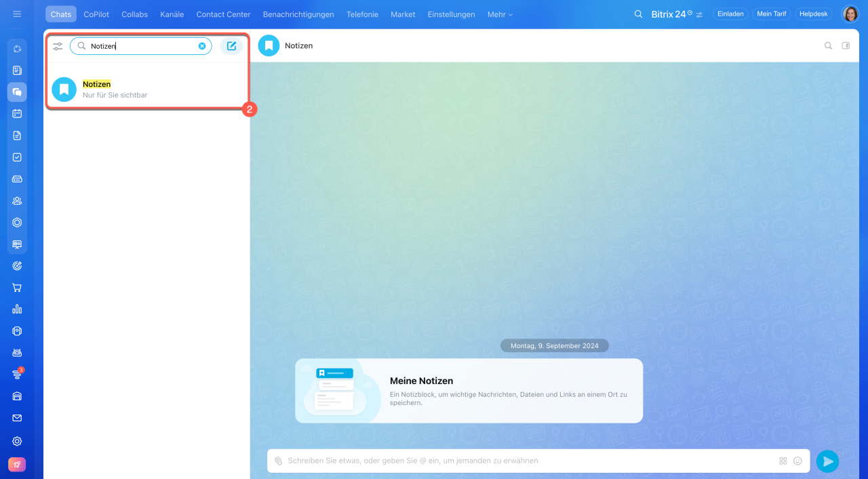Click the Montag, 9. September 2024 label
868x479 pixels.
pyautogui.click(x=555, y=346)
